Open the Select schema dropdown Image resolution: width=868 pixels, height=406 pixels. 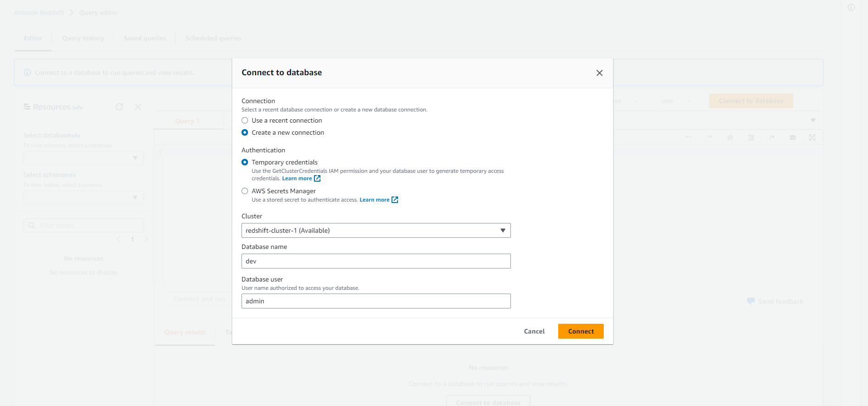84,197
